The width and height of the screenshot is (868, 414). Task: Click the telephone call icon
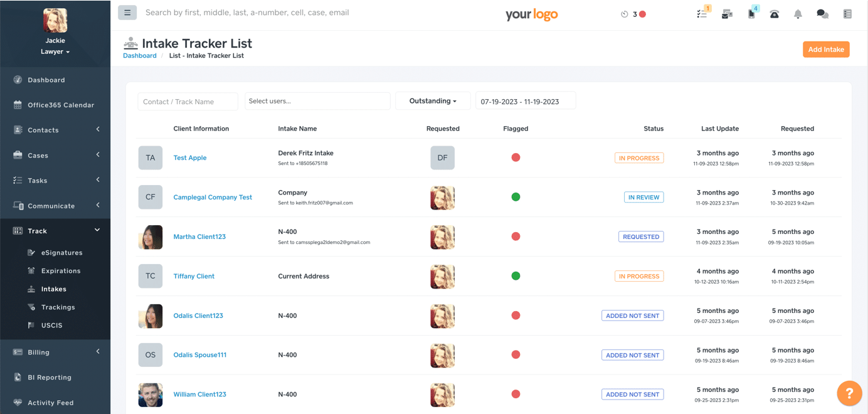775,14
